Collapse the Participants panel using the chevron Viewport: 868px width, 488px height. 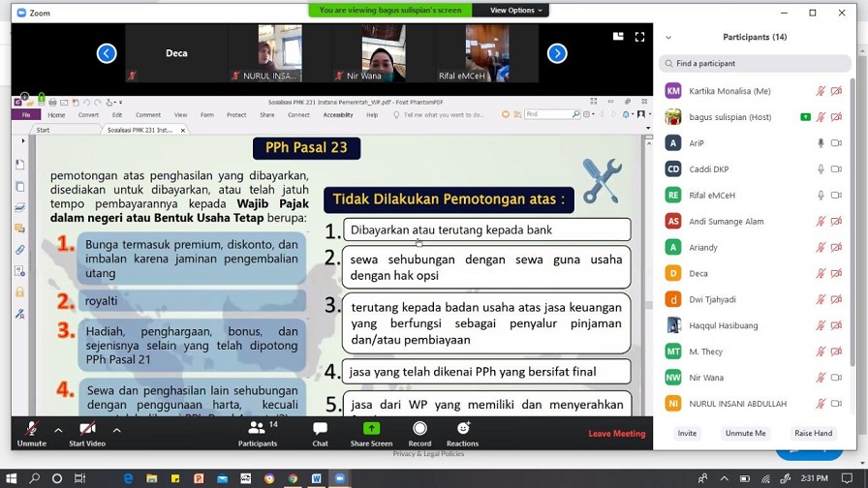click(668, 38)
